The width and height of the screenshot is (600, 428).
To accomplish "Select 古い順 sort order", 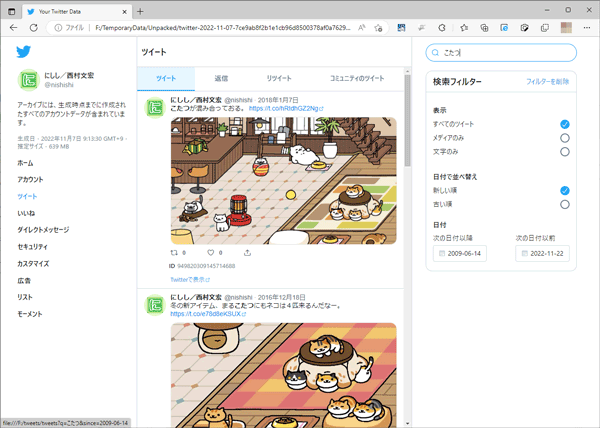I will coord(564,204).
